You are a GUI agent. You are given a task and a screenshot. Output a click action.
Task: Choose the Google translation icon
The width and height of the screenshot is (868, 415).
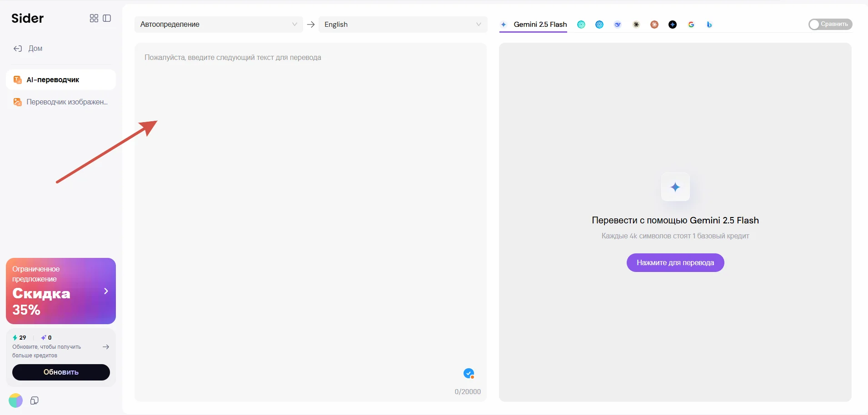click(x=691, y=25)
